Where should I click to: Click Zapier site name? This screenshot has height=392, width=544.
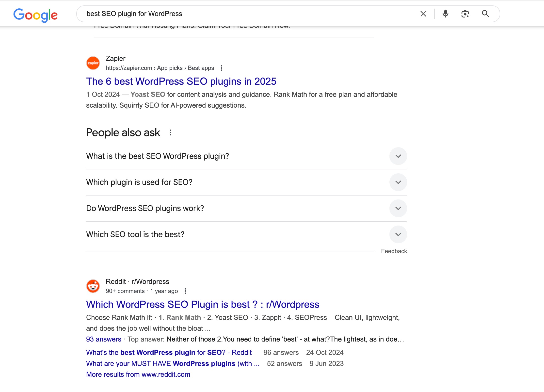tap(115, 59)
